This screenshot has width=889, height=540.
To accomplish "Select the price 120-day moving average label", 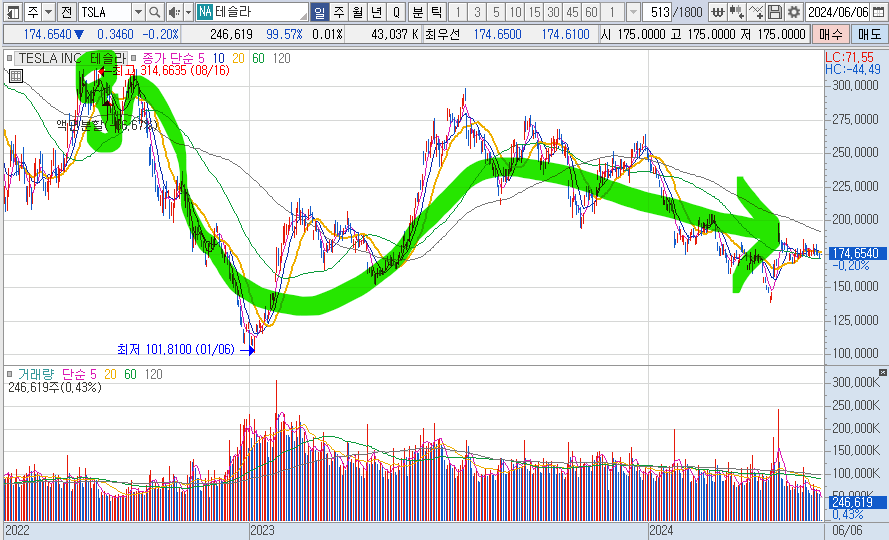I will pos(281,58).
